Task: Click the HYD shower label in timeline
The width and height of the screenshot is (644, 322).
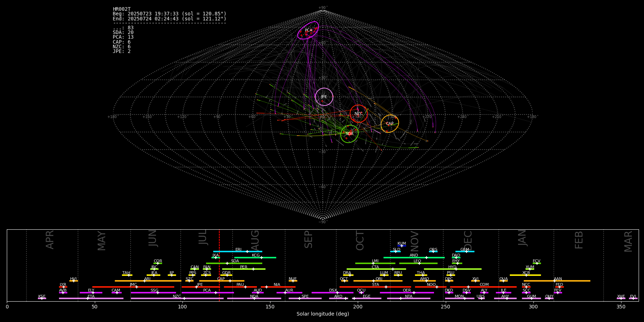Action: pos(453,267)
